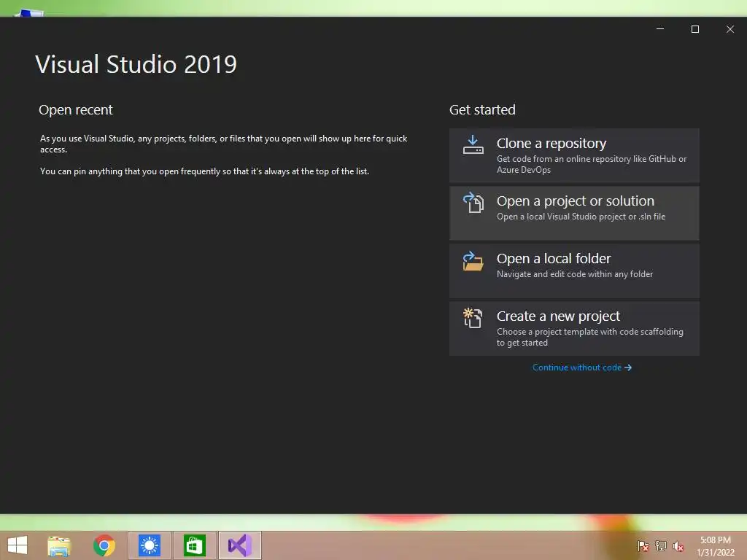Image resolution: width=747 pixels, height=560 pixels.
Task: Click the Open a project or solution icon
Action: [473, 203]
